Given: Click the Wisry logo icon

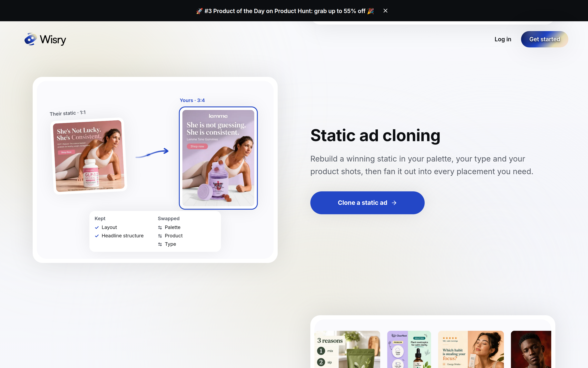Looking at the screenshot, I should pos(31,39).
